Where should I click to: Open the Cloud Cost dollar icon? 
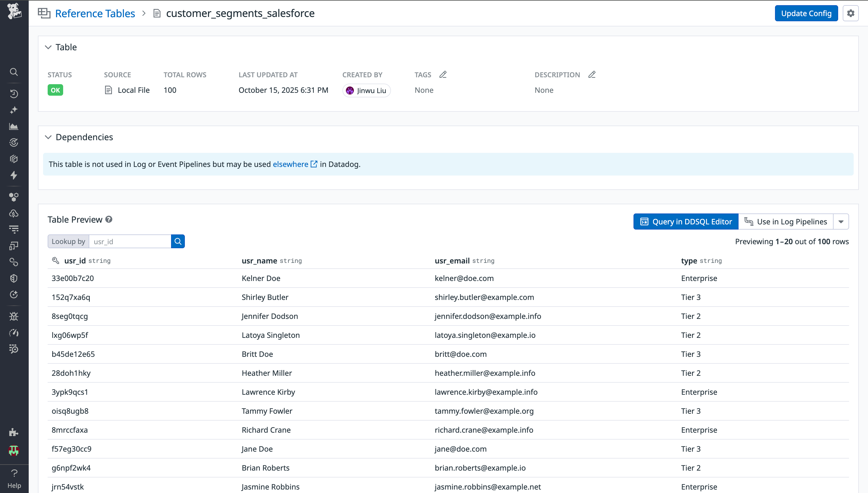14,213
